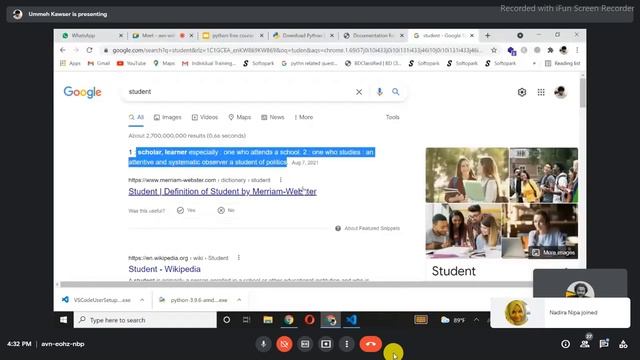The height and width of the screenshot is (360, 640).
Task: Toggle captions in the Meet bar
Action: coord(305,344)
